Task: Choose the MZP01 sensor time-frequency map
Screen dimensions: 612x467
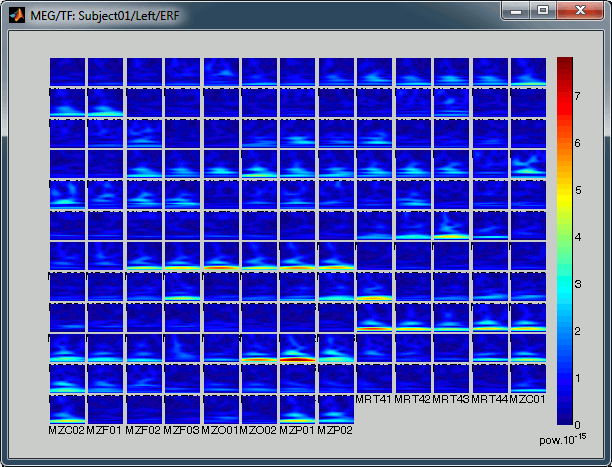Action: [297, 408]
